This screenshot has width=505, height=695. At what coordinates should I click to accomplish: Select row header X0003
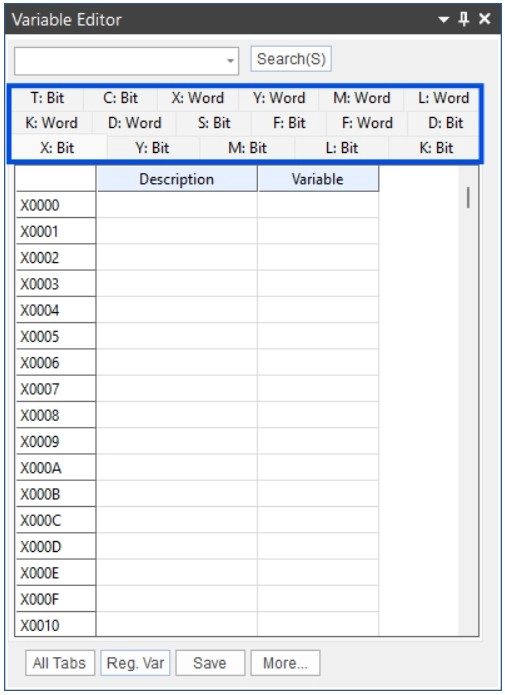coord(56,284)
